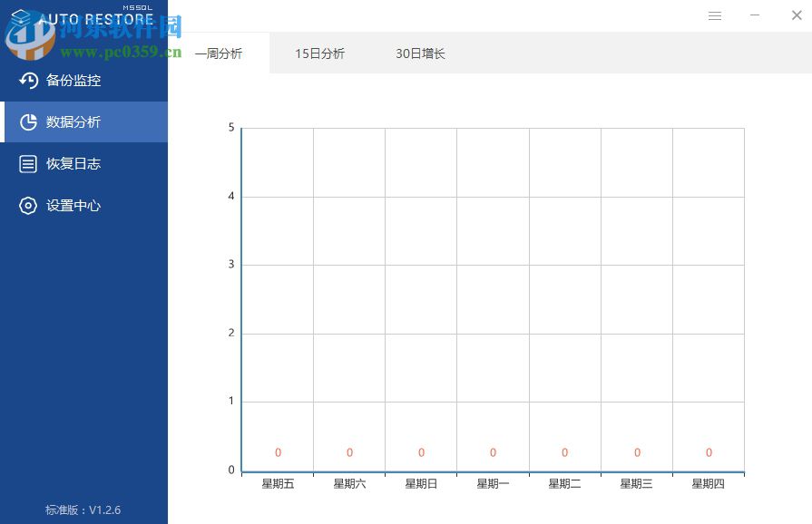
Task: Click the 星期一 axis label
Action: (x=493, y=483)
